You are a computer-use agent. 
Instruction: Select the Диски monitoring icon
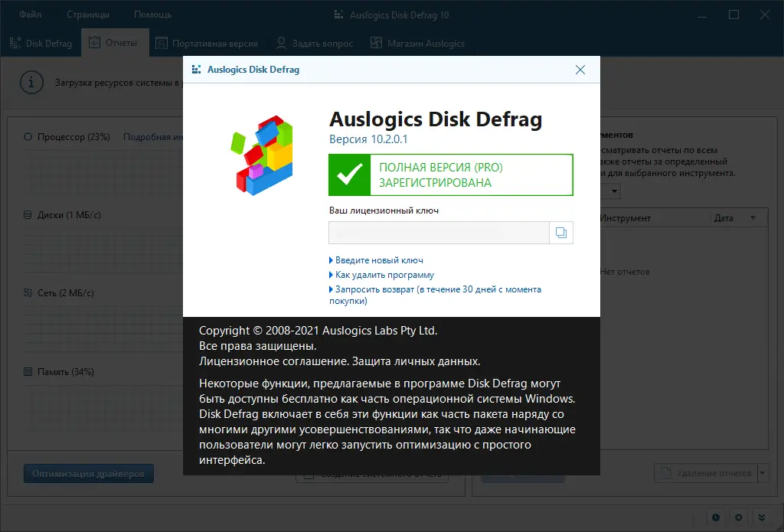tap(28, 215)
